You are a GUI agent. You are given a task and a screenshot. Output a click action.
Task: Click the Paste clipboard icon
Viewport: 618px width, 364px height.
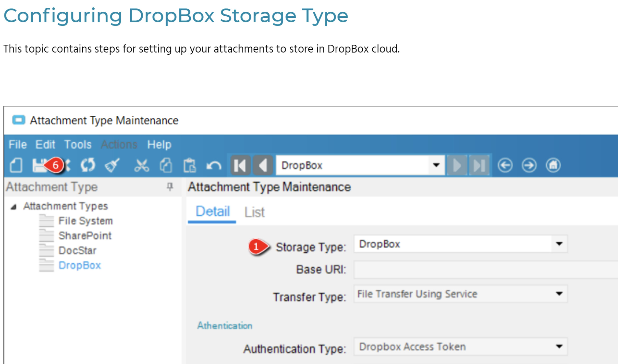pyautogui.click(x=190, y=165)
